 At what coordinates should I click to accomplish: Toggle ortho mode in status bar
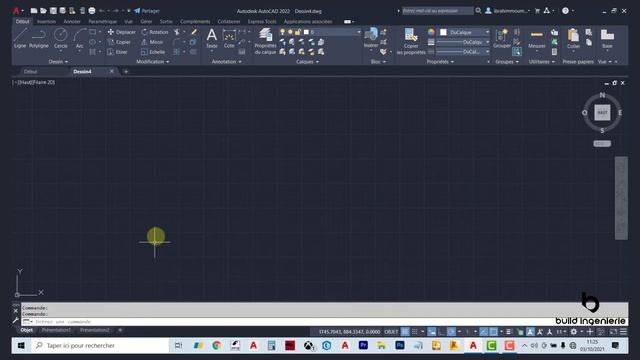441,332
